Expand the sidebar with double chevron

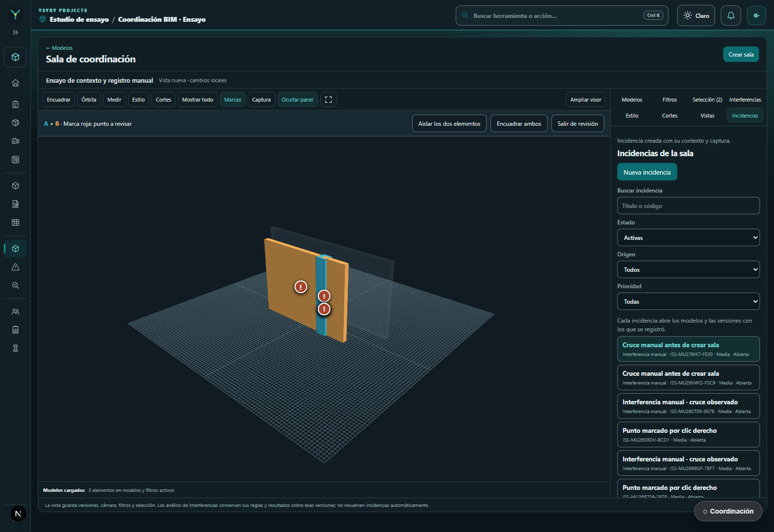point(15,32)
